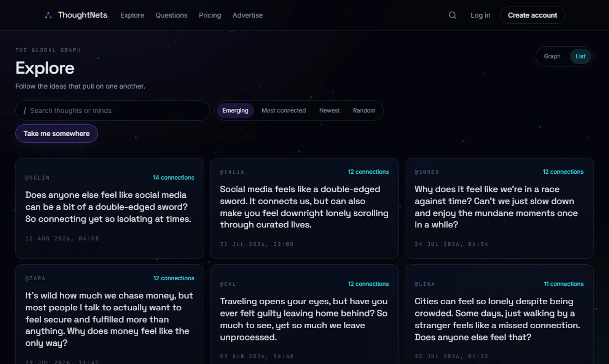
Task: Open the Advertise nav link
Action: (247, 15)
